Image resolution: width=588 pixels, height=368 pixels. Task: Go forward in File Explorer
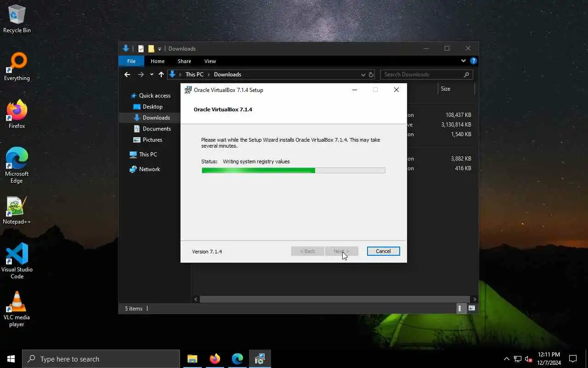[141, 75]
